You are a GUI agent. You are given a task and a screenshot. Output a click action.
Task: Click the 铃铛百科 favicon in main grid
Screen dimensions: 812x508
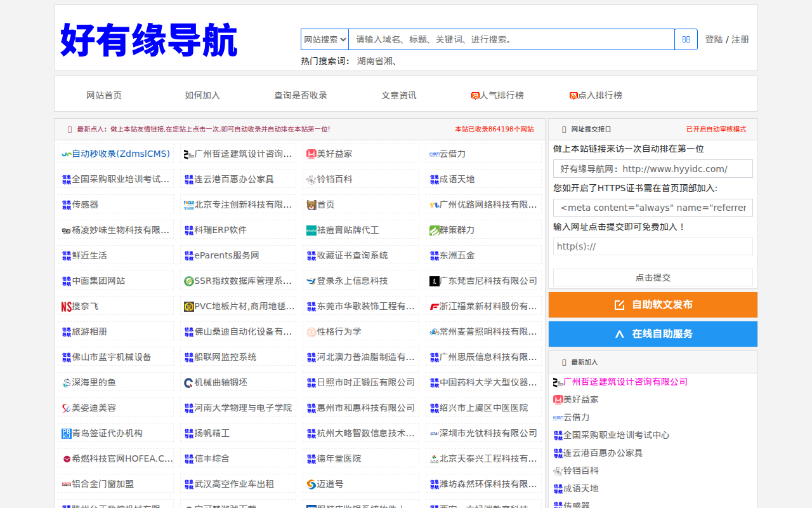(311, 180)
